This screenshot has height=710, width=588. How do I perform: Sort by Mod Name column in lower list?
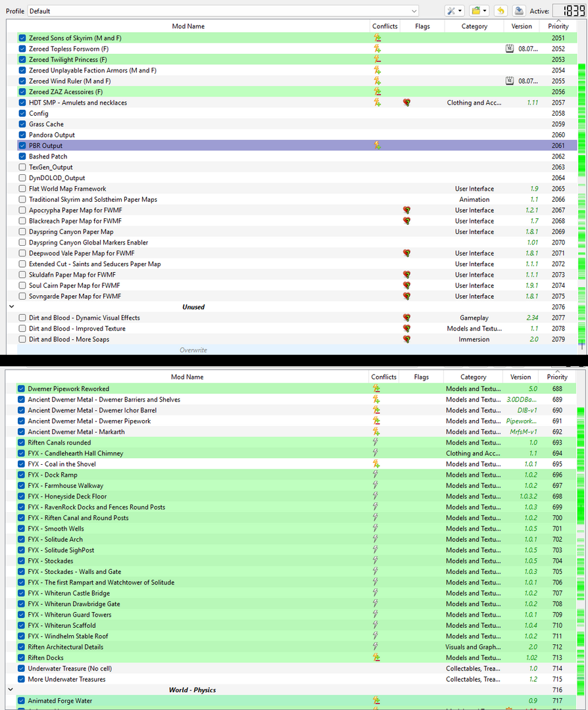pyautogui.click(x=187, y=377)
